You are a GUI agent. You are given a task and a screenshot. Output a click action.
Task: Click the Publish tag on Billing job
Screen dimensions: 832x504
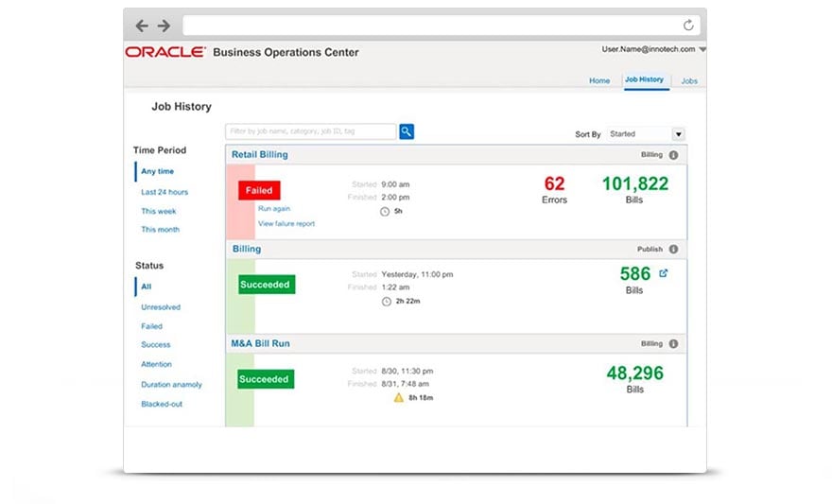650,249
